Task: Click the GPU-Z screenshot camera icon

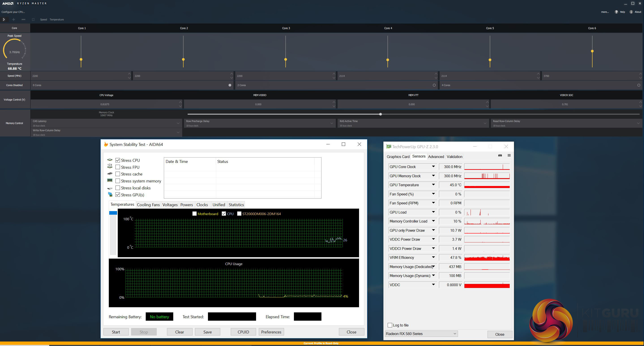Action: (500, 156)
